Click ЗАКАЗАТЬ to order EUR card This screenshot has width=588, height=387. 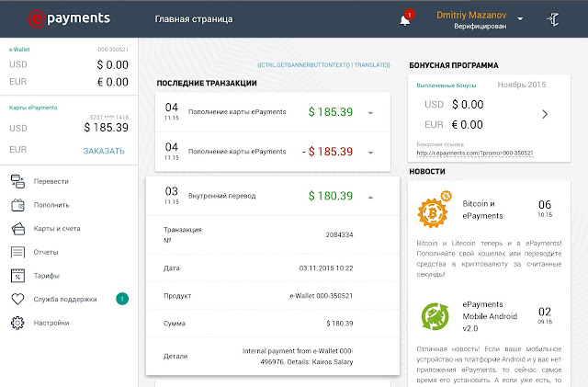(104, 151)
